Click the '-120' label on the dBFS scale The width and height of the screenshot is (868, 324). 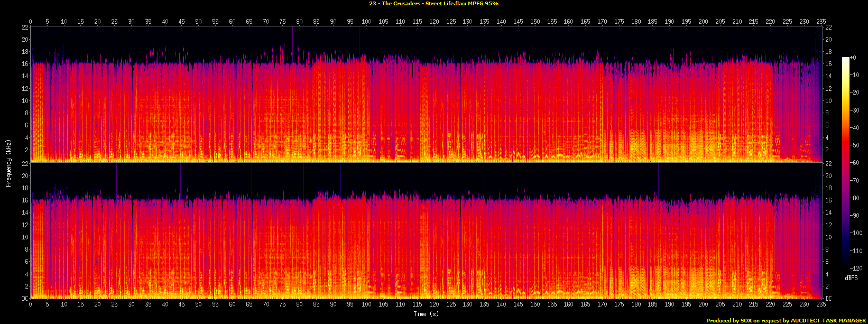point(856,269)
